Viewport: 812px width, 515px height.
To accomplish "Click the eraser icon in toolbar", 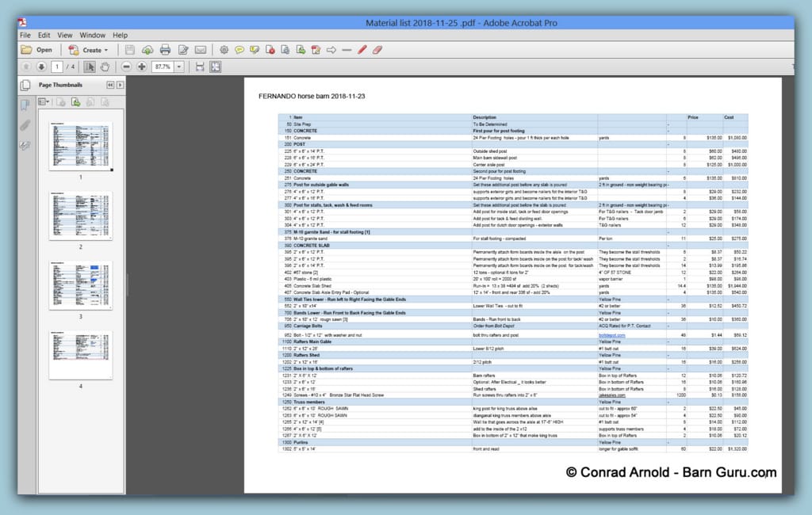I will point(377,50).
